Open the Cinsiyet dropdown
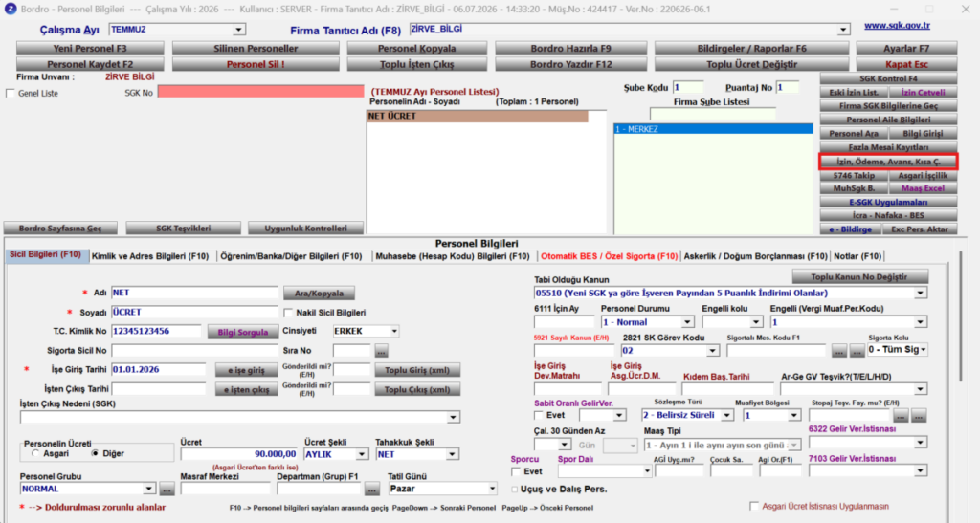This screenshot has height=523, width=980. click(x=394, y=332)
